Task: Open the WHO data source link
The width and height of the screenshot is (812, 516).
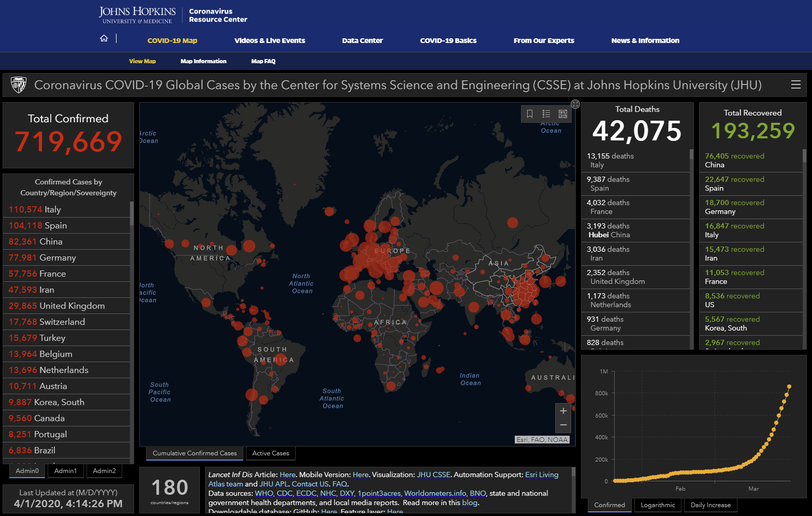Action: coord(264,493)
